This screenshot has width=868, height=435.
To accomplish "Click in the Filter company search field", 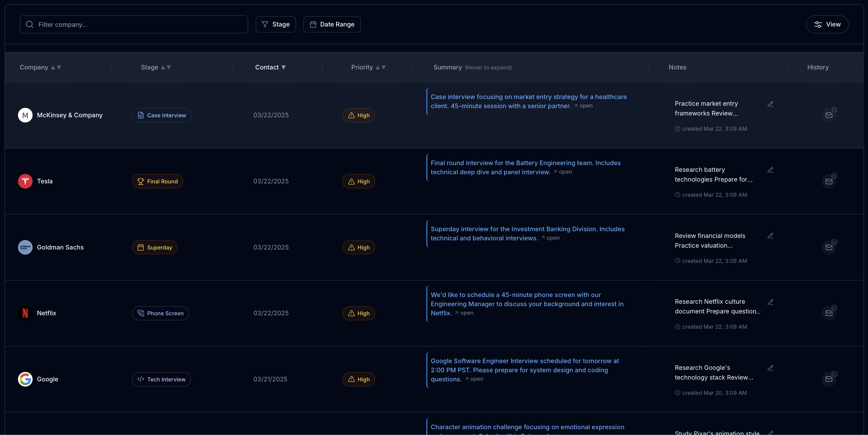I will pyautogui.click(x=134, y=24).
